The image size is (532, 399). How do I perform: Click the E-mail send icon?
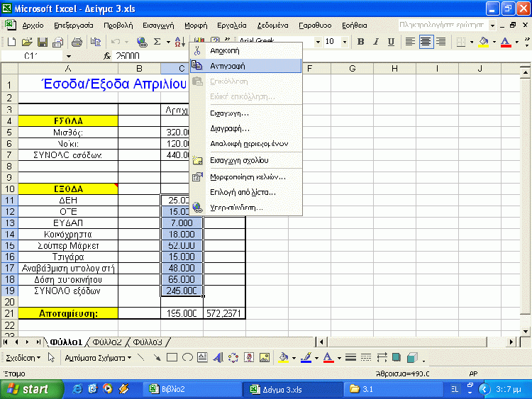[58, 42]
